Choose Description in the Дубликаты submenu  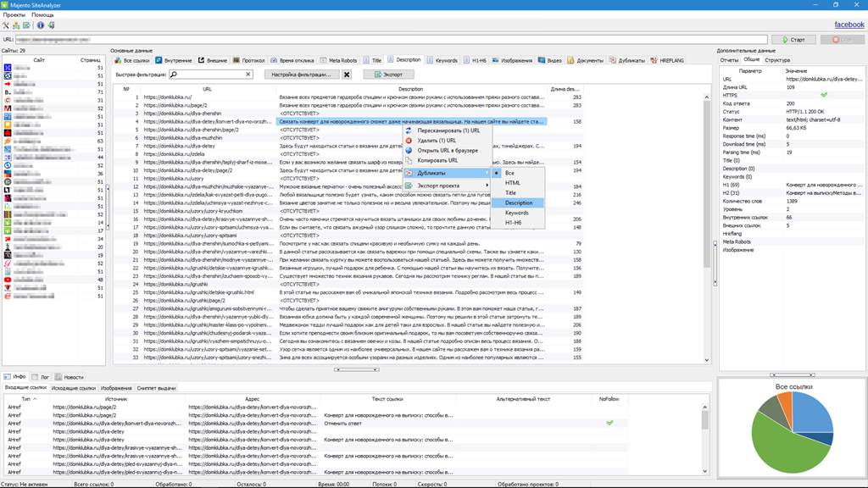520,202
